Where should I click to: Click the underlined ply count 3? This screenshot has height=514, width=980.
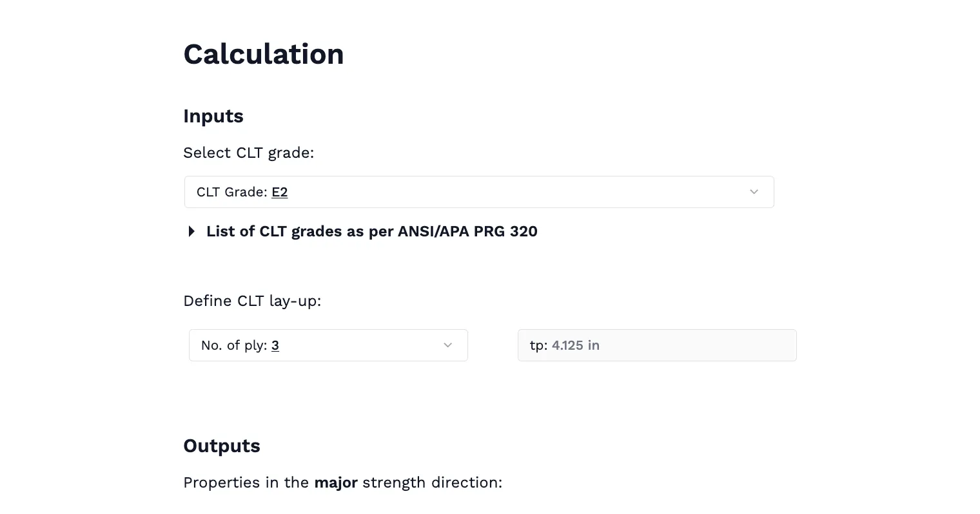click(x=275, y=345)
